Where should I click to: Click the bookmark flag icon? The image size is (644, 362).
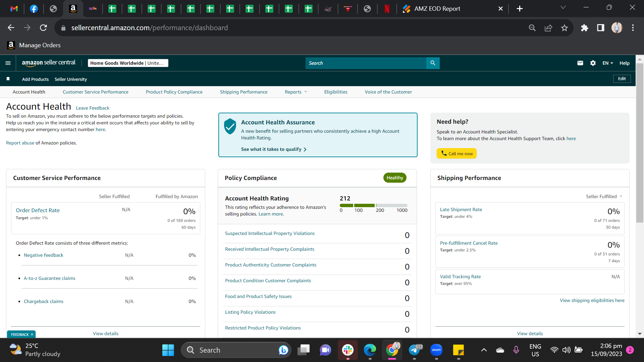click(8, 79)
